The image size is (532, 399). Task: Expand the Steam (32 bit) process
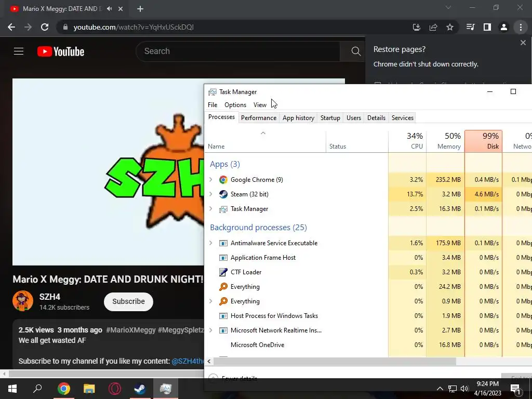211,194
